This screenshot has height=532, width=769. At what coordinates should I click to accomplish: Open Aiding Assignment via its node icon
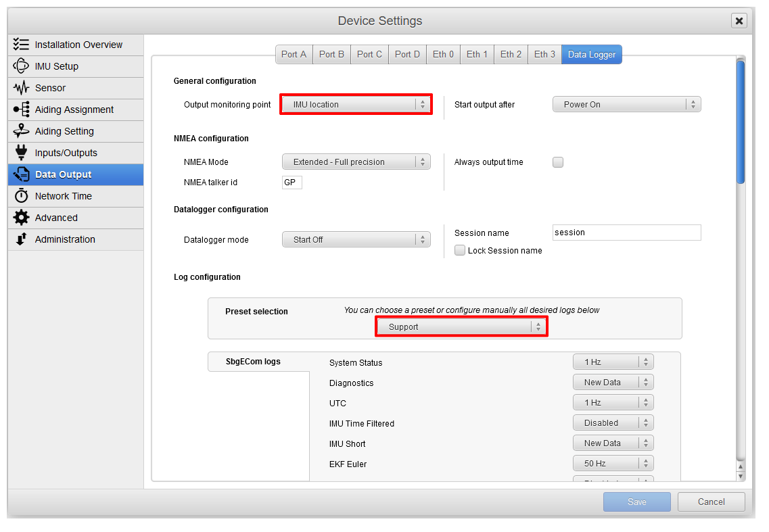pos(20,110)
